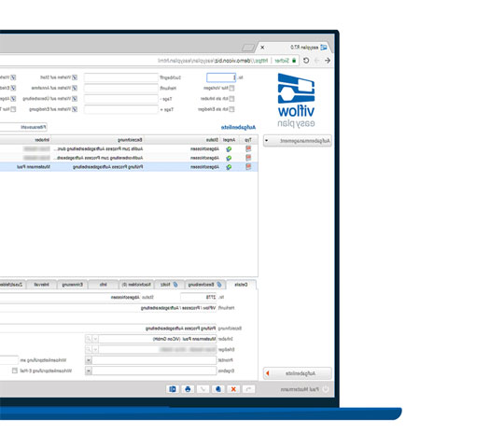Click type icon of the 'Audits zum Prozess' row
The height and width of the screenshot is (448, 504).
pyautogui.click(x=248, y=148)
